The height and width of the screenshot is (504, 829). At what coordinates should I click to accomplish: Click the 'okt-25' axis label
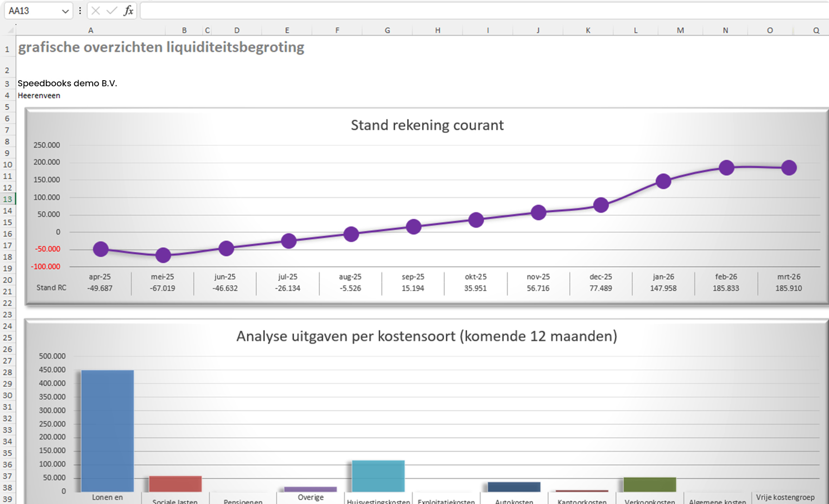tap(476, 277)
